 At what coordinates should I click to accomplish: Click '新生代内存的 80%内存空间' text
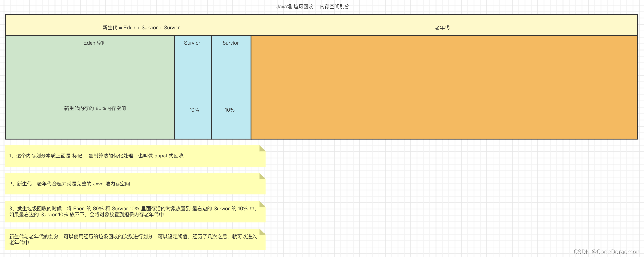point(95,108)
